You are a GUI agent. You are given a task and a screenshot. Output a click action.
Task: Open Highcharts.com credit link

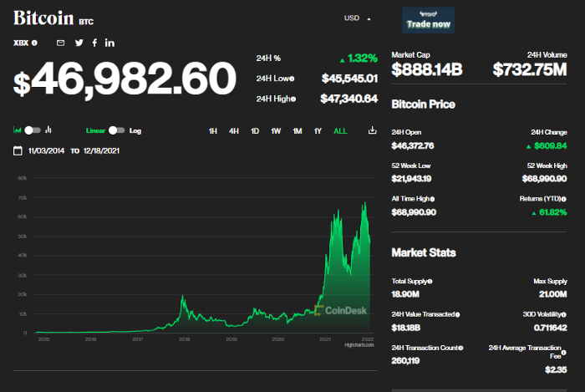point(359,345)
